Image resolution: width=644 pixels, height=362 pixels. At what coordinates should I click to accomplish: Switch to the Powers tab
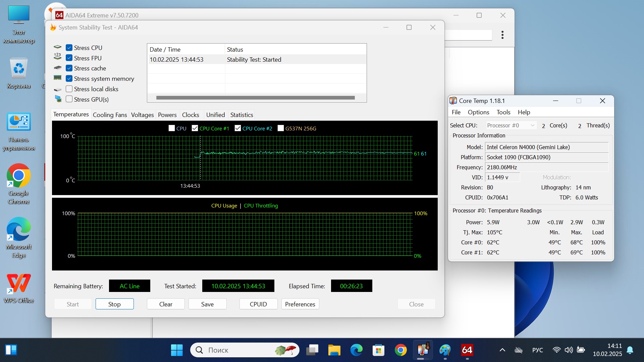167,115
